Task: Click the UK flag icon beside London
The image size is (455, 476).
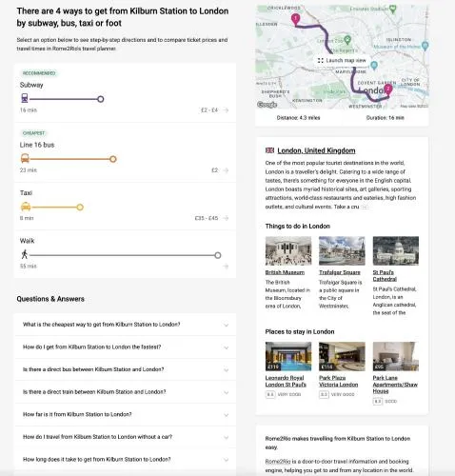Action: (269, 150)
